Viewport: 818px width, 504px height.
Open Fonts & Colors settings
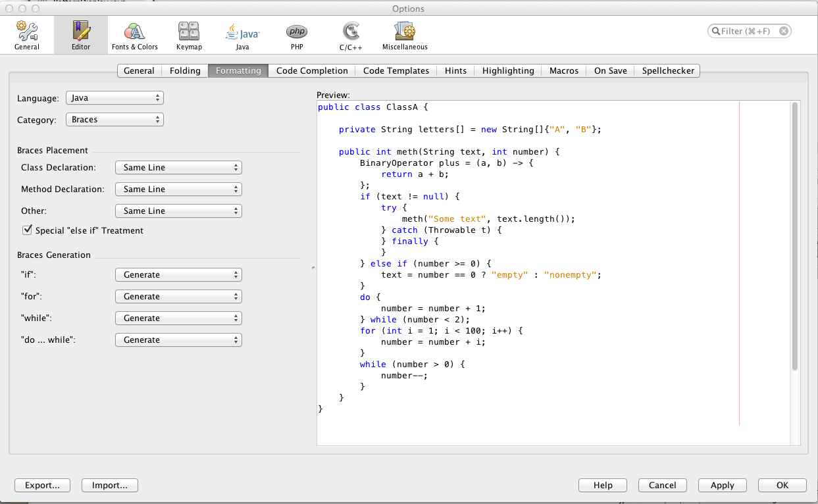(x=135, y=35)
